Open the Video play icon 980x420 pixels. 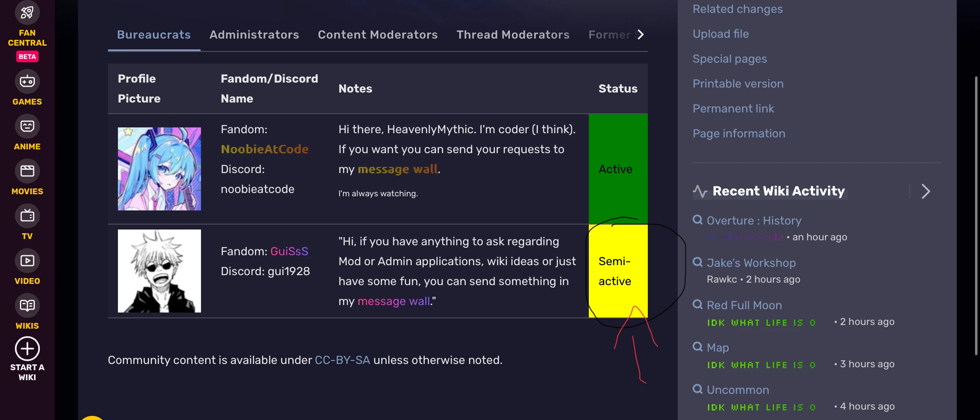[x=27, y=261]
